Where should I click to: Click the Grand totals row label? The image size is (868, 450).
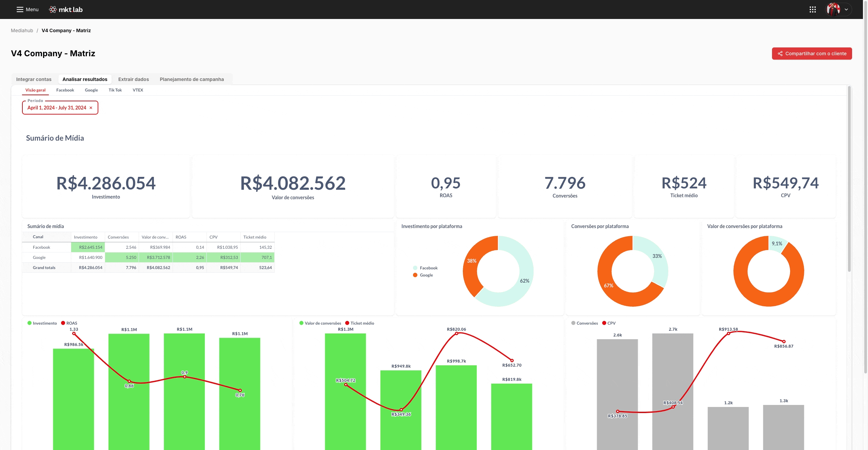tap(44, 268)
